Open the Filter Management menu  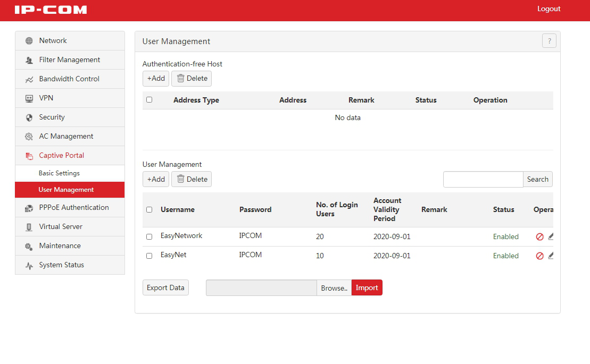tap(70, 60)
